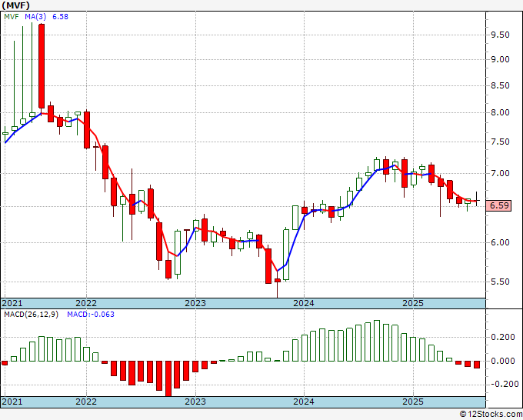Click the 7.50 price axis label
This screenshot has height=420, width=523.
(x=500, y=142)
